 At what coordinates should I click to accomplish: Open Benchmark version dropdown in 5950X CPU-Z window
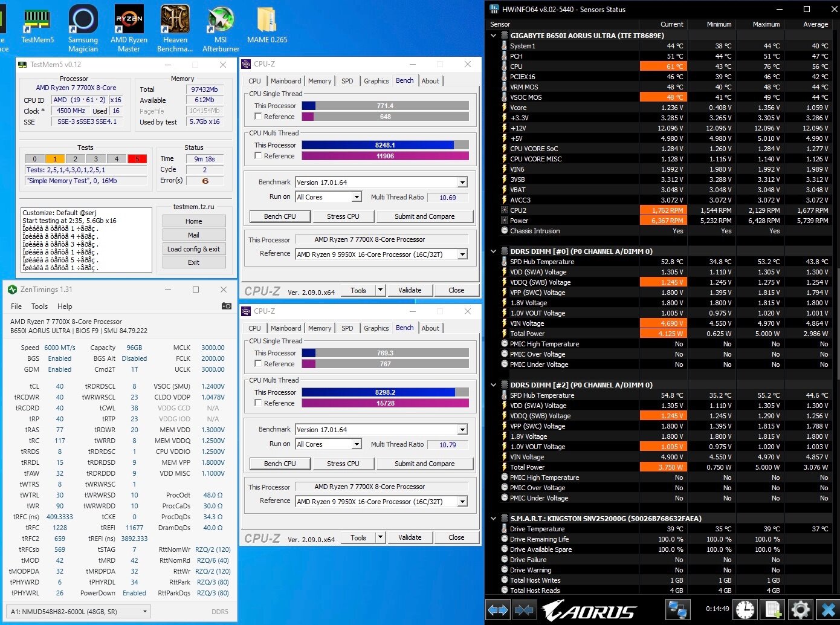point(381,183)
